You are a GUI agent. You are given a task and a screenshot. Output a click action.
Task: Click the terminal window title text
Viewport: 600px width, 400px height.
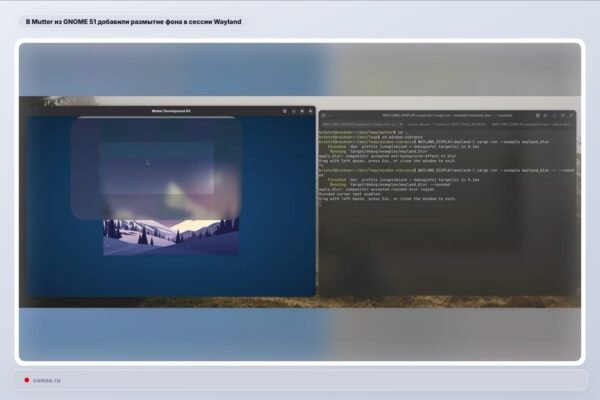[x=447, y=115]
